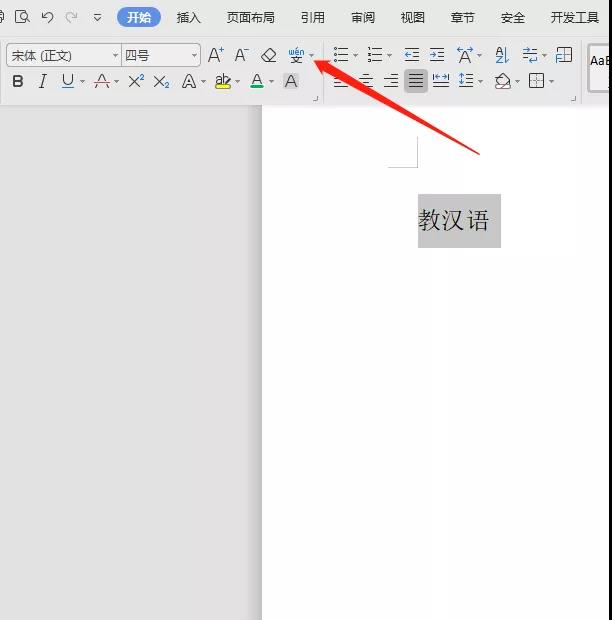Open the 开发工具 tab

click(x=575, y=17)
